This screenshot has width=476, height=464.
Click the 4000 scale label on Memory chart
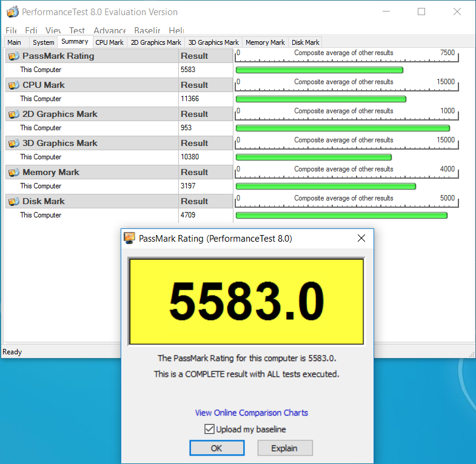point(448,169)
